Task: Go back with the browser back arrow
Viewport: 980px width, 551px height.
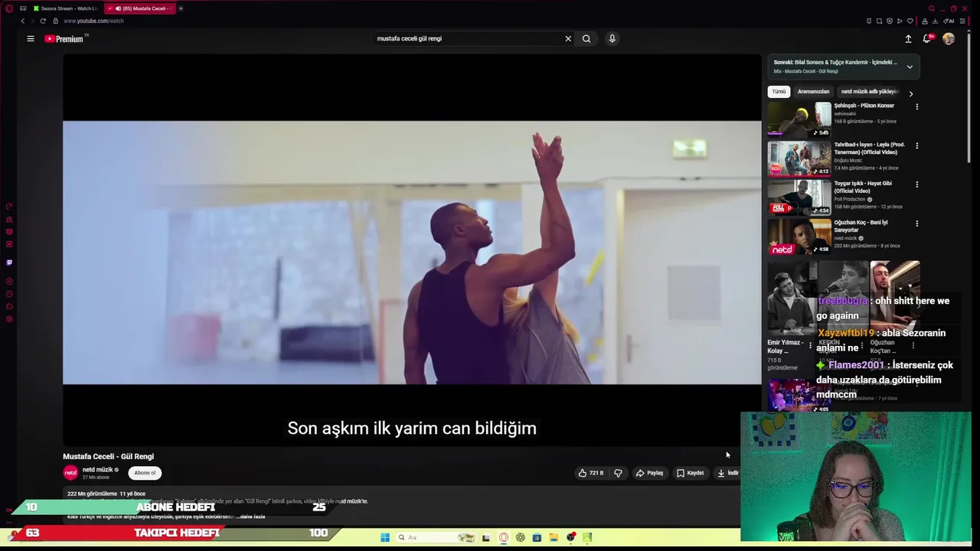Action: 22,21
